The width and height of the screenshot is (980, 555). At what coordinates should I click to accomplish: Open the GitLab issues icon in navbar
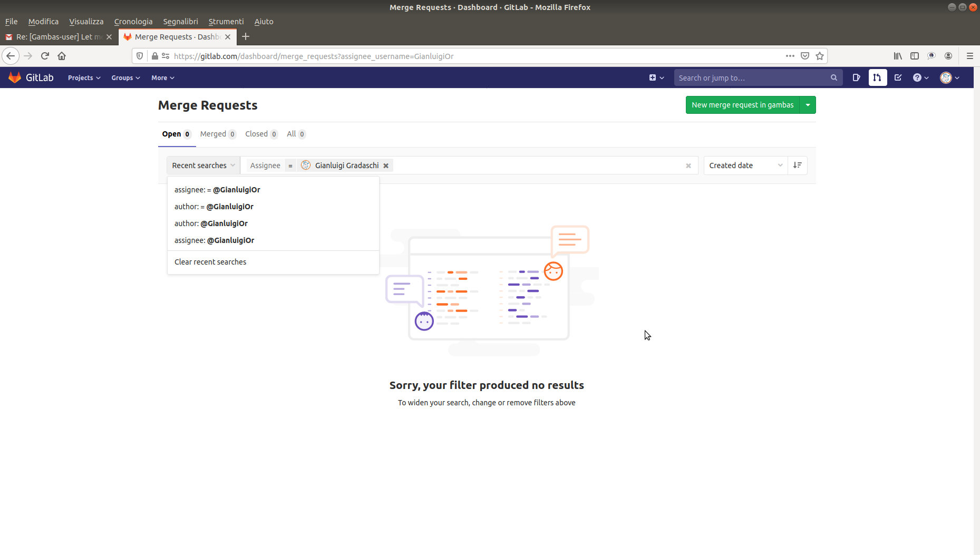click(856, 77)
